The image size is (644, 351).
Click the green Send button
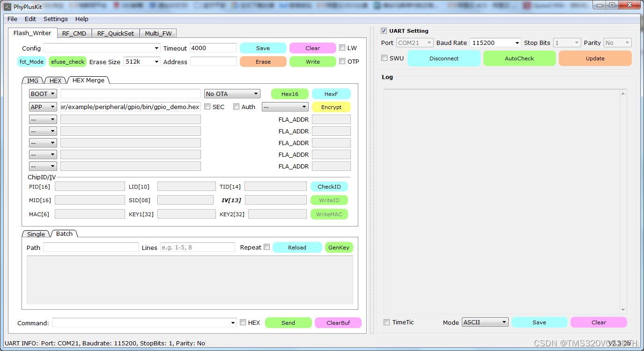pos(288,323)
